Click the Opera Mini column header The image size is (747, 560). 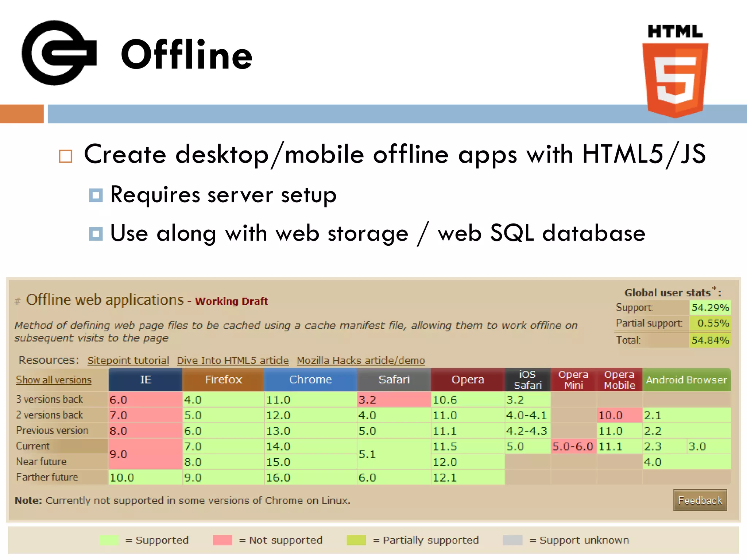coord(573,380)
